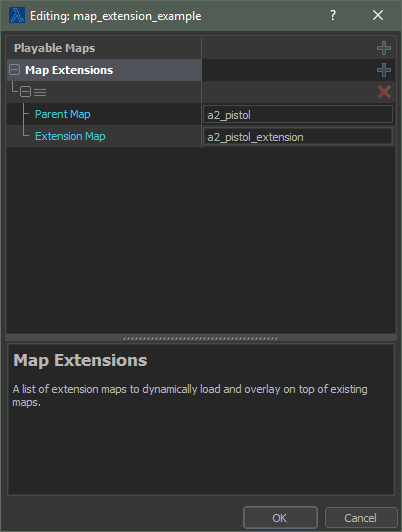Image resolution: width=402 pixels, height=532 pixels.
Task: Select the Parent Map property label
Action: pyautogui.click(x=63, y=114)
